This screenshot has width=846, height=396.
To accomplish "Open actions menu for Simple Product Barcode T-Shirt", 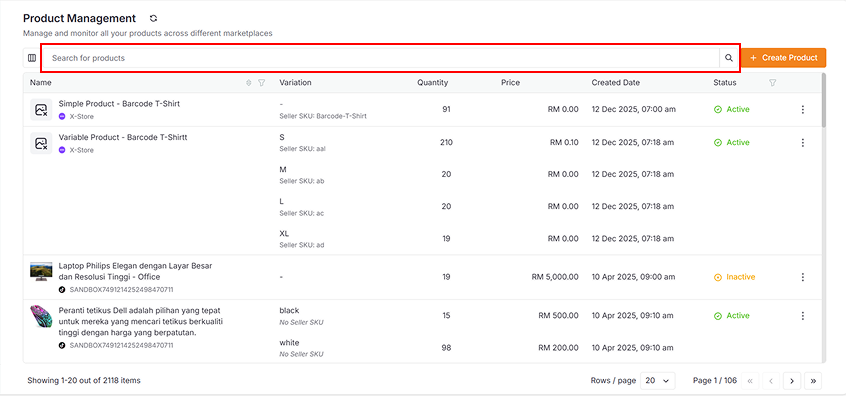I will [x=802, y=110].
